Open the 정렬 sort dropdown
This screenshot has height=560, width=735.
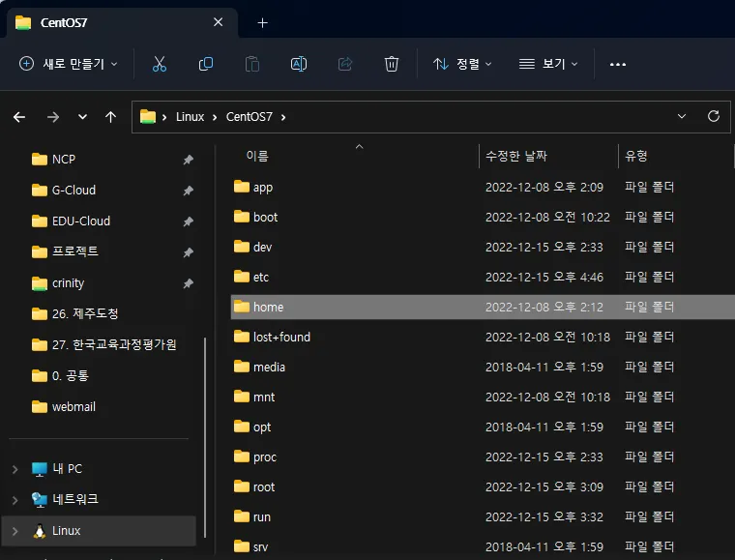point(462,64)
